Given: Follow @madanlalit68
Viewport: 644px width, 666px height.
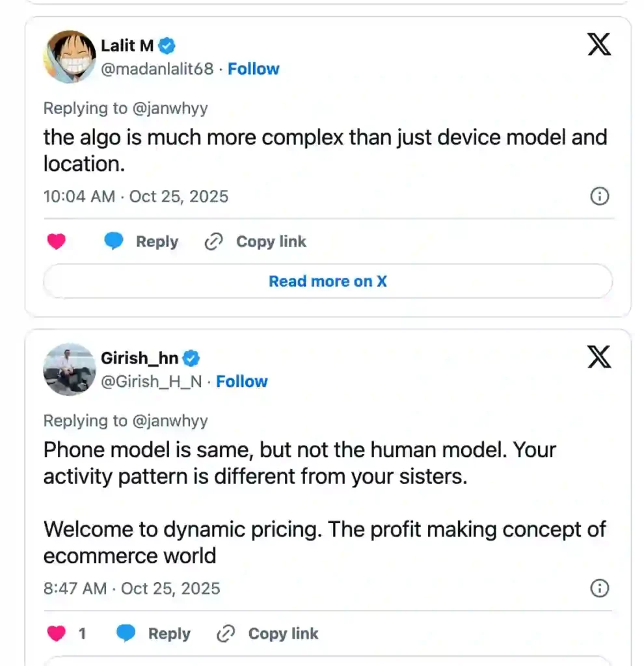Looking at the screenshot, I should pyautogui.click(x=254, y=69).
